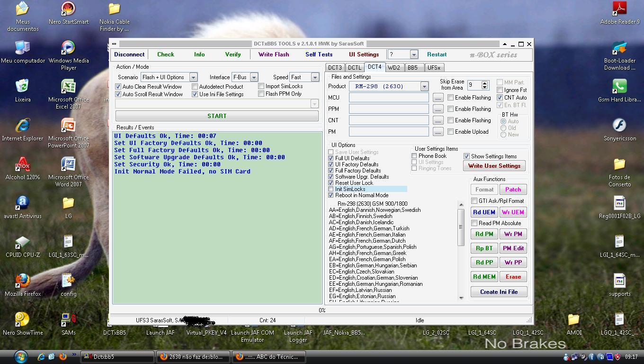Click the Disconnect button
The image size is (644, 364).
click(129, 55)
